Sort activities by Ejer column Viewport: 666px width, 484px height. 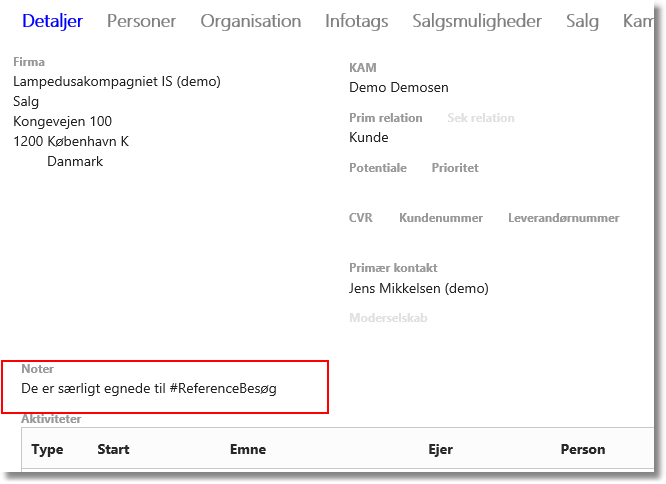[440, 449]
